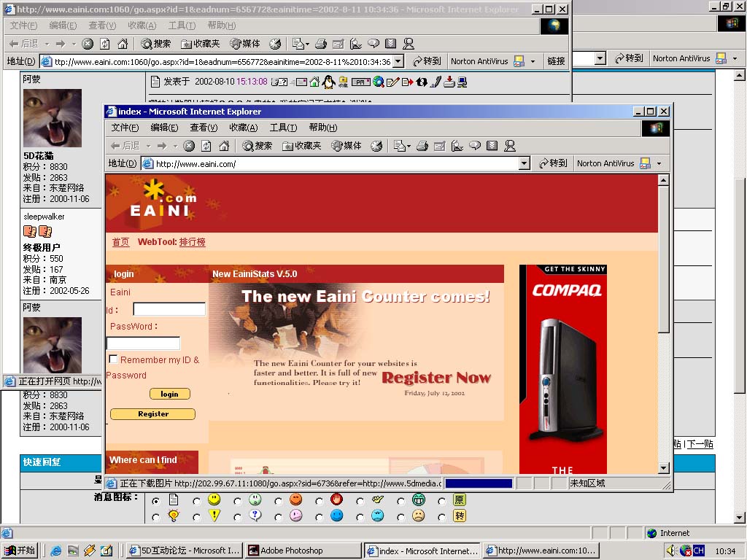
Task: Print from the eaini.com:1060 window toolbar
Action: coord(321,44)
